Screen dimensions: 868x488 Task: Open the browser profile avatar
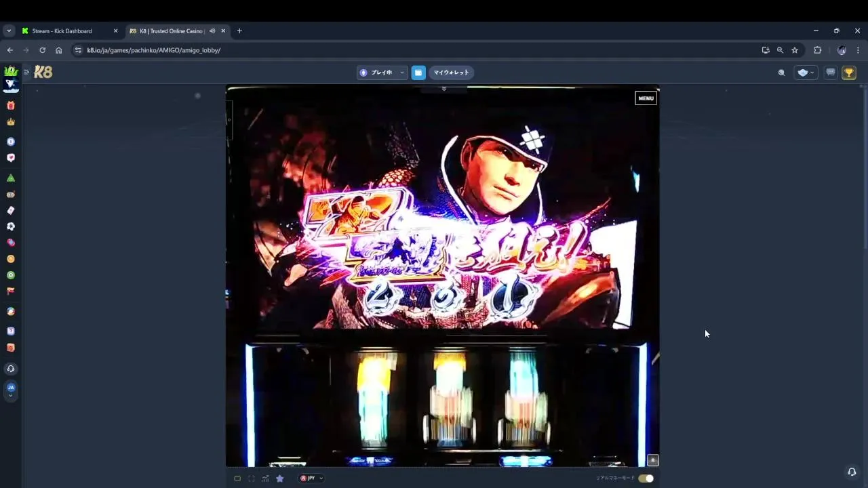(842, 50)
